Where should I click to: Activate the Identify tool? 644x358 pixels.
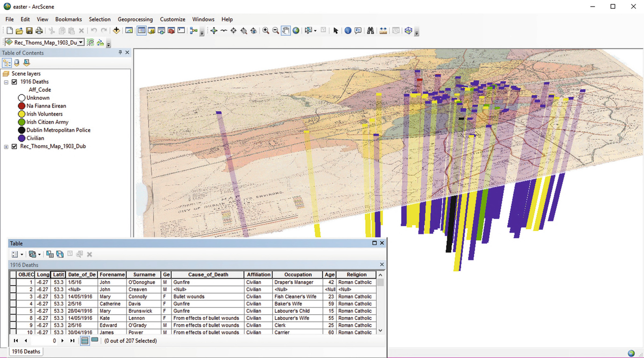(348, 31)
